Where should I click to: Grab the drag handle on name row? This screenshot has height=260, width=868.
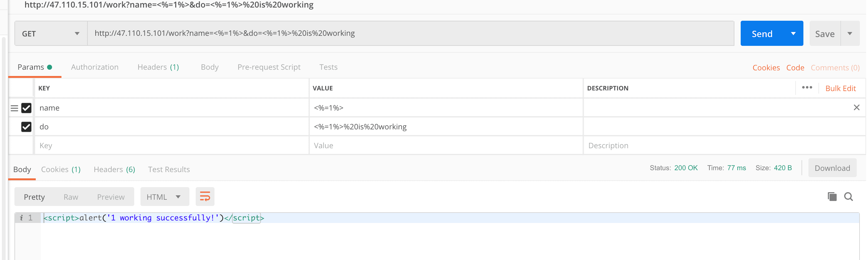click(14, 108)
